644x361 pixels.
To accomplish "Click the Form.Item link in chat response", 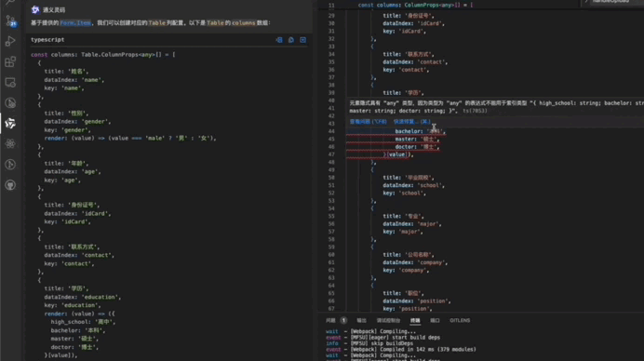I will [75, 23].
